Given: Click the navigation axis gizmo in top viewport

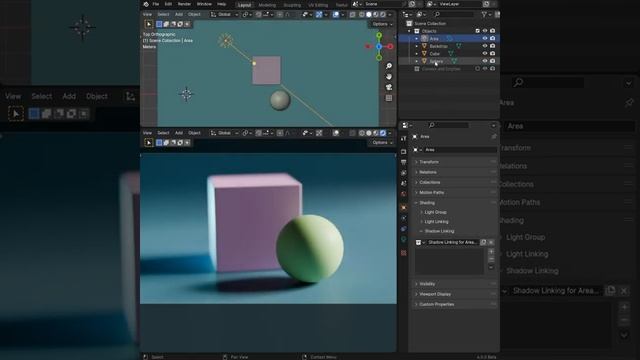Looking at the screenshot, I should [x=379, y=47].
